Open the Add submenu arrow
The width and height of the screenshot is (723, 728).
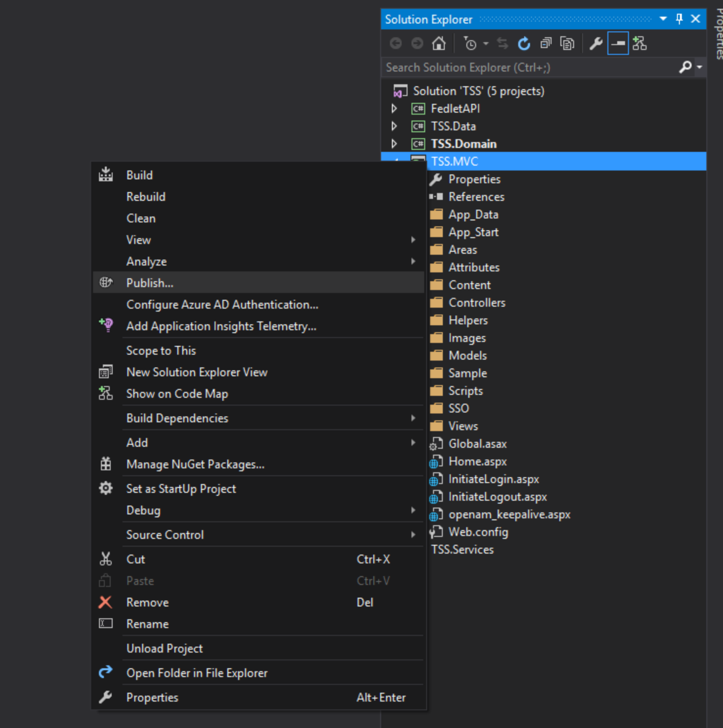point(413,442)
